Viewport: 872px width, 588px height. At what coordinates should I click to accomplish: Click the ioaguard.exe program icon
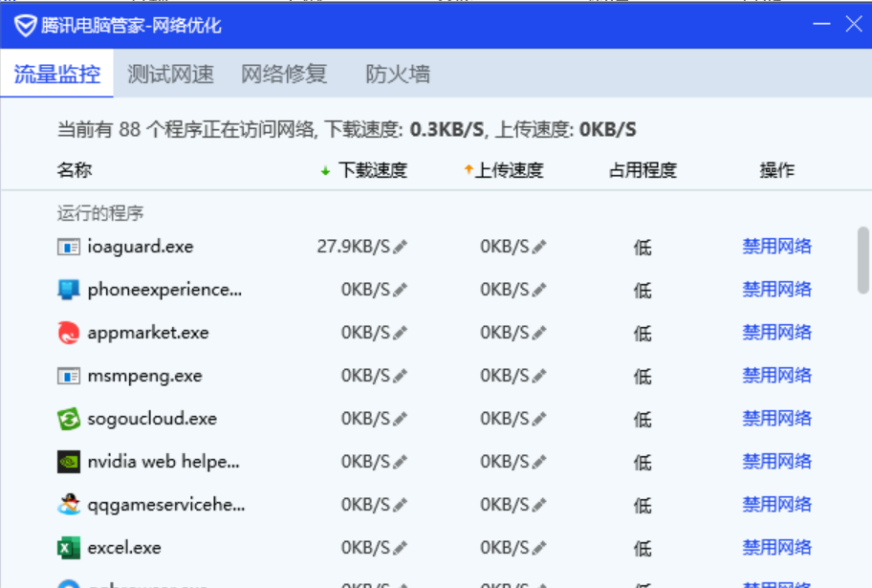pyautogui.click(x=68, y=247)
